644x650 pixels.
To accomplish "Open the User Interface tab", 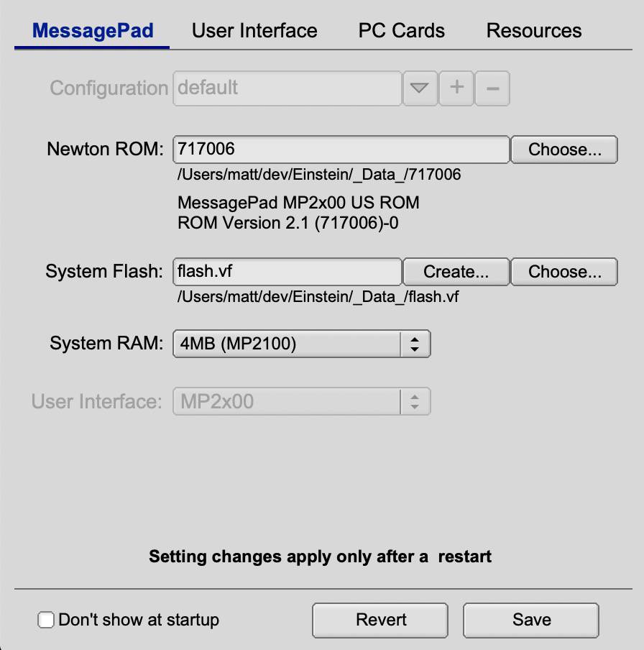I will (254, 31).
